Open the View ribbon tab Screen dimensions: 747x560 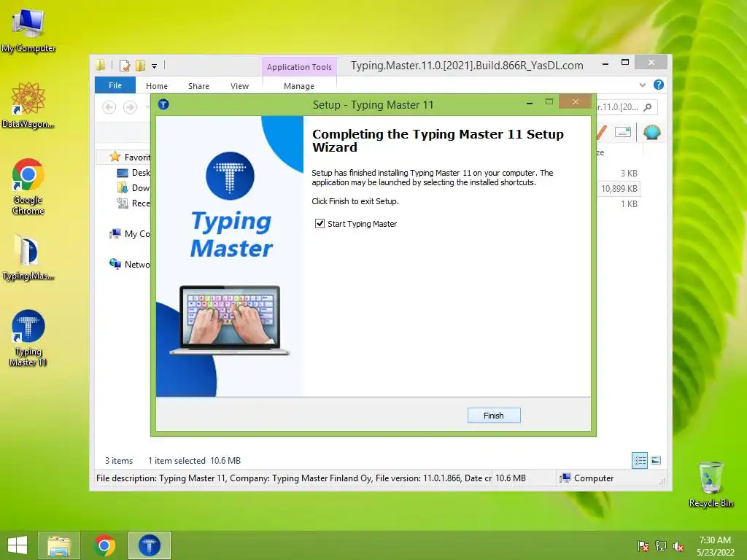tap(239, 86)
